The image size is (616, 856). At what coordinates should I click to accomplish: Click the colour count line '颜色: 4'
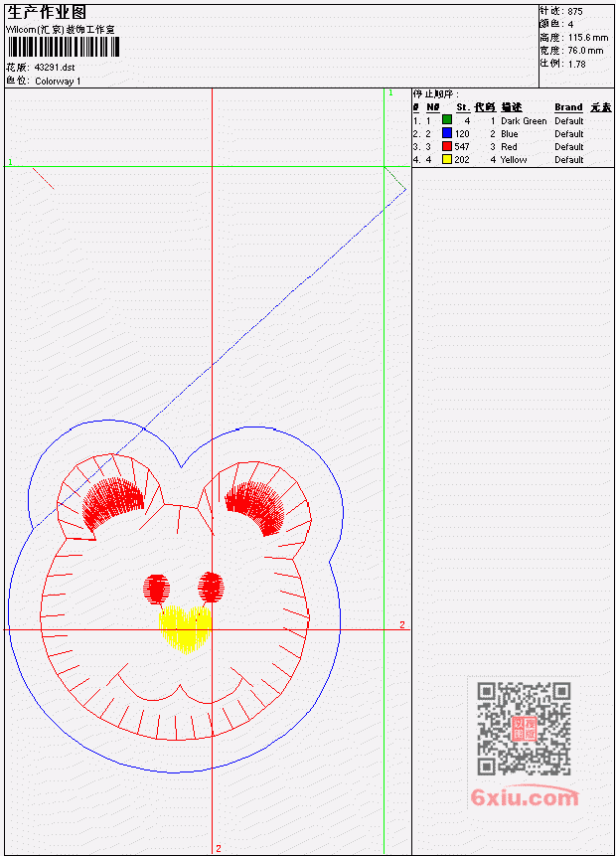pyautogui.click(x=556, y=25)
